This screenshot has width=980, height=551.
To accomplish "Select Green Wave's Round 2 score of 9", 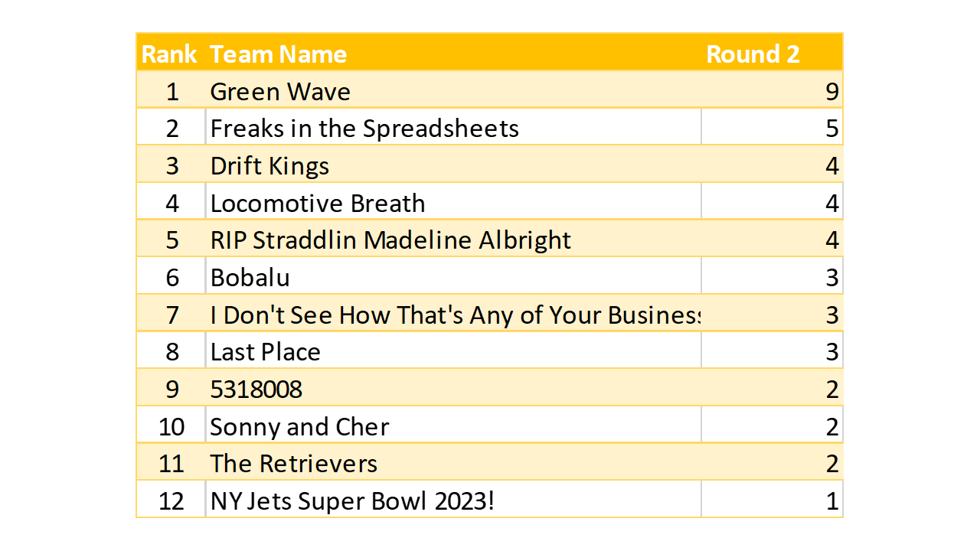I will pyautogui.click(x=832, y=92).
